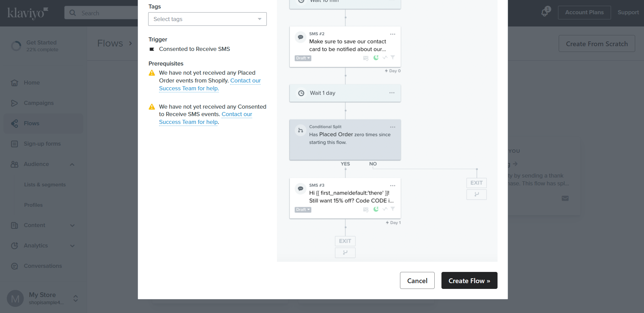
Task: Click the Conditional Split branch icon
Action: pos(300,130)
